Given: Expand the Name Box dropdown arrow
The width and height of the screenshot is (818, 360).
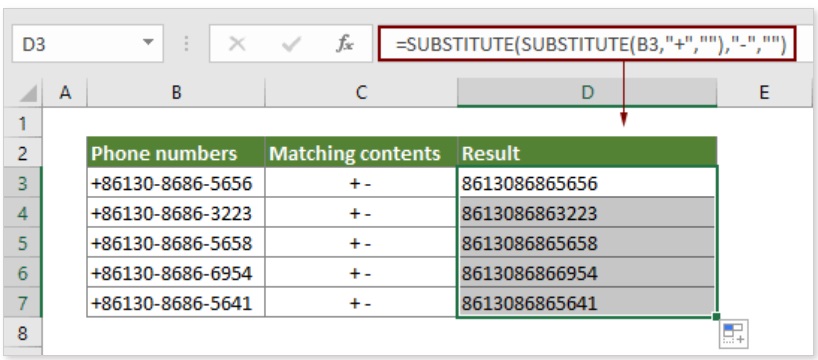Looking at the screenshot, I should 149,43.
